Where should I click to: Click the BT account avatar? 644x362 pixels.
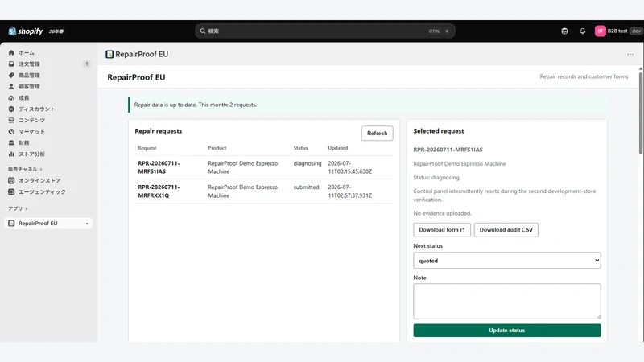(600, 31)
